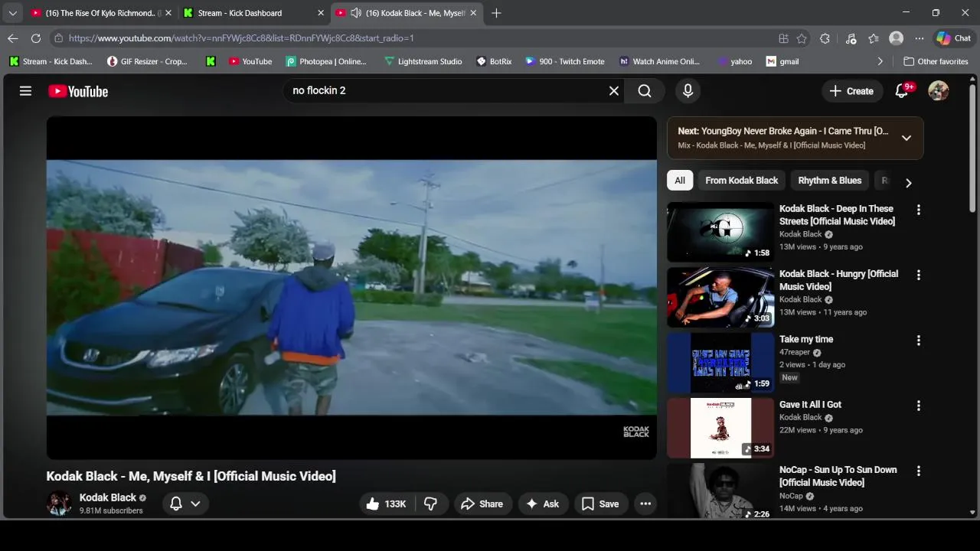This screenshot has width=980, height=551.
Task: Open Lightstream Studio bookmark
Action: click(x=423, y=61)
